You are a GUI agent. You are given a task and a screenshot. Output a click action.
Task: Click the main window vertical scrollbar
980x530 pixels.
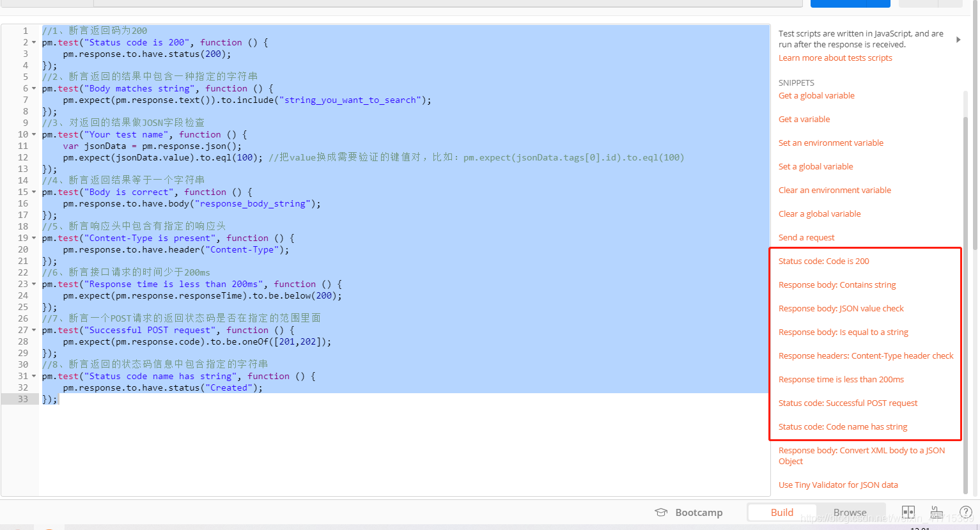pyautogui.click(x=976, y=125)
